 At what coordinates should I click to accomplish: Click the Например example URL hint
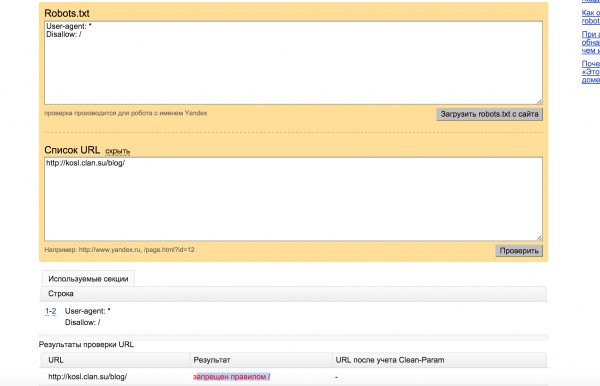coord(119,250)
